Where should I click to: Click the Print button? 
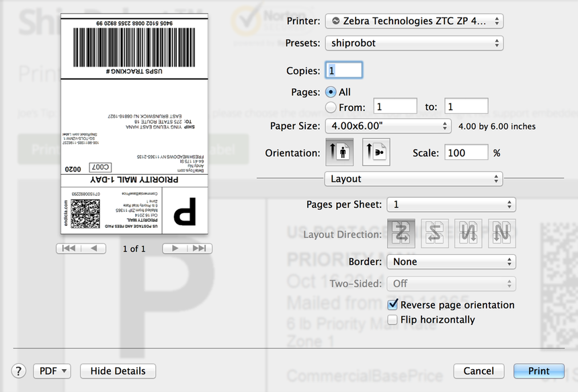[x=539, y=371]
